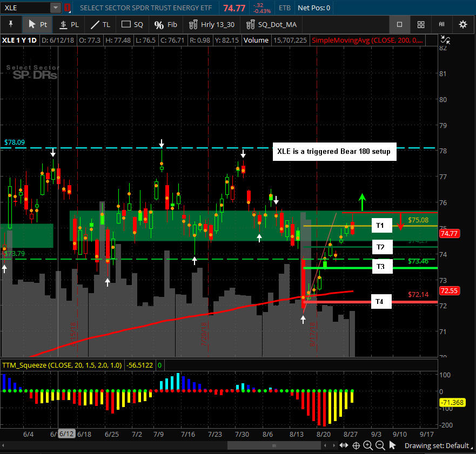Click the C: 76.71 close value

(x=172, y=40)
